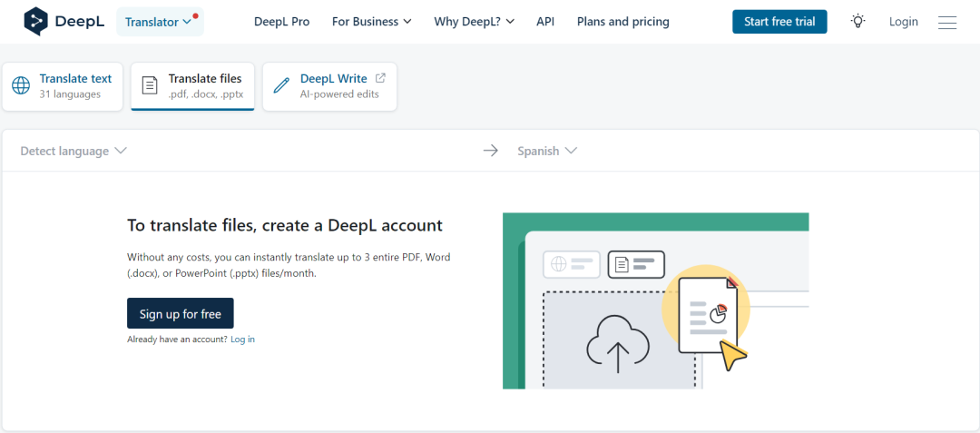Open the hamburger menu icon

(947, 22)
